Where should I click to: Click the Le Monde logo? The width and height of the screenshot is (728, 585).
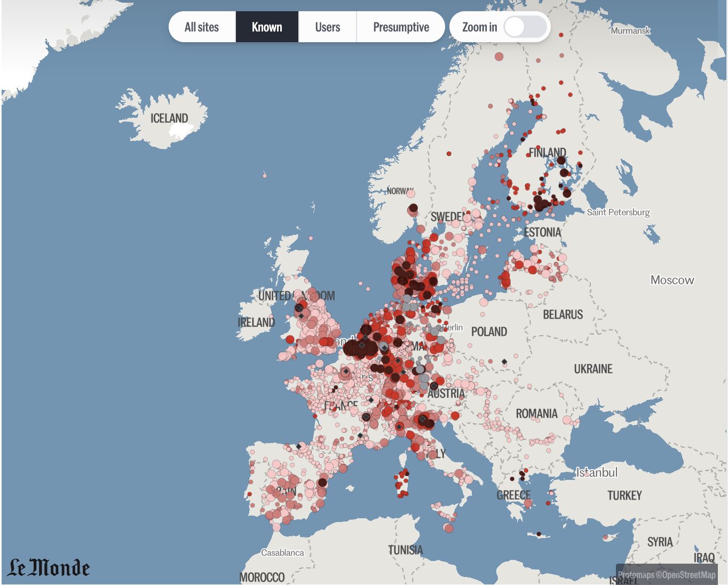click(x=49, y=568)
